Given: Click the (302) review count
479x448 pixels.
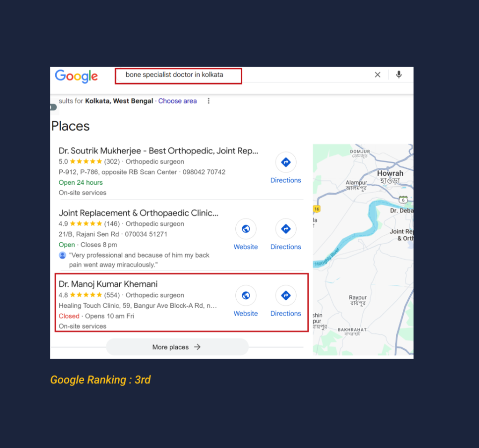Looking at the screenshot, I should 112,161.
